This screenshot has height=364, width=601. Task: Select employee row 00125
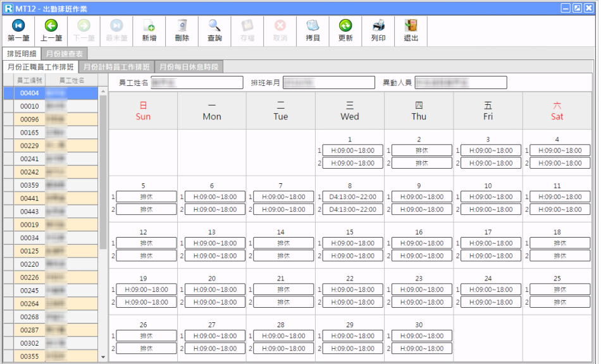click(x=51, y=251)
